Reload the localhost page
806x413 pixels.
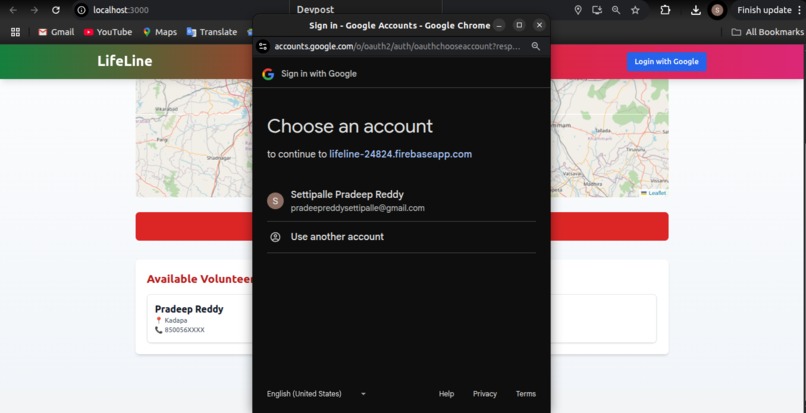(x=56, y=10)
